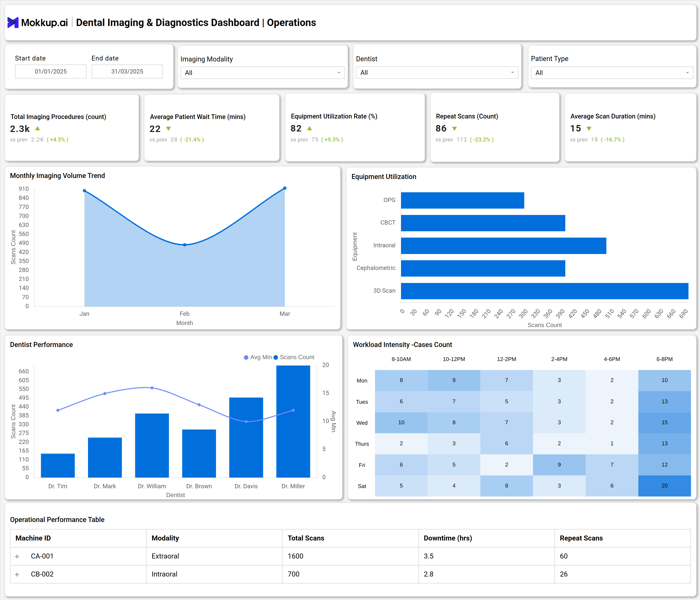Viewport: 700px width, 600px height.
Task: Click the Average Patient Wait Time down arrow
Action: click(168, 129)
